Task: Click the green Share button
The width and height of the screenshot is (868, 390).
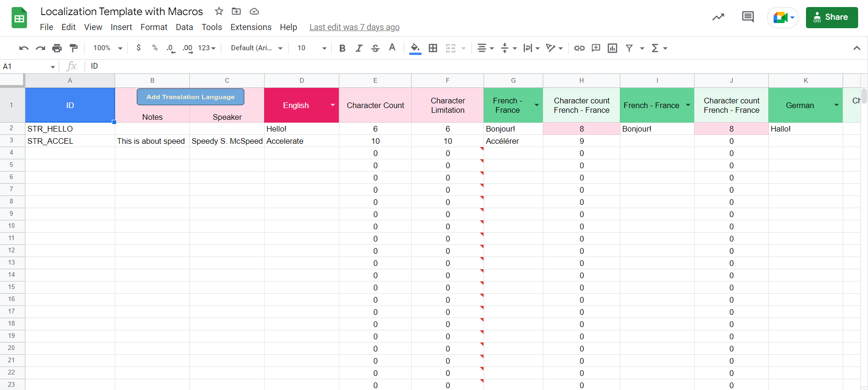Action: click(831, 17)
